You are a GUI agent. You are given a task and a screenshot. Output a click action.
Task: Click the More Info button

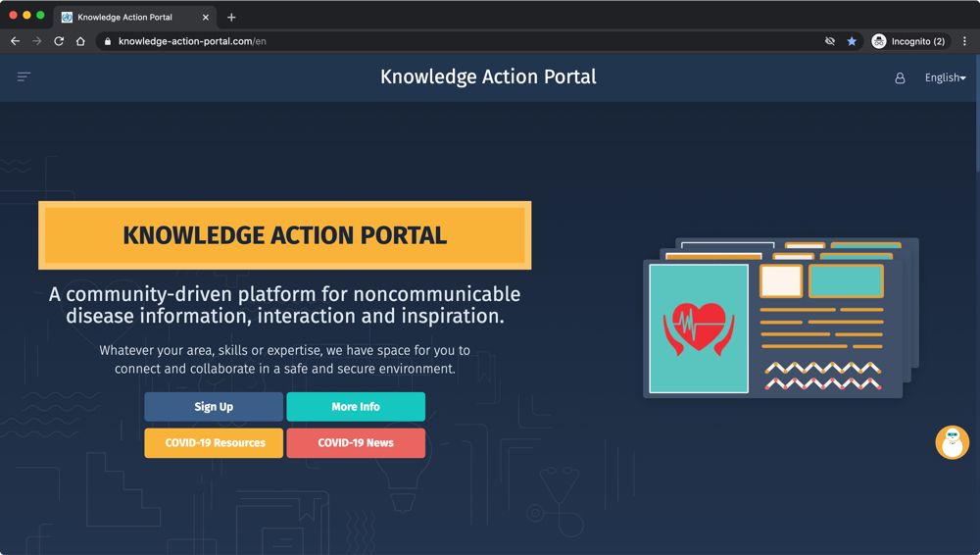[356, 407]
